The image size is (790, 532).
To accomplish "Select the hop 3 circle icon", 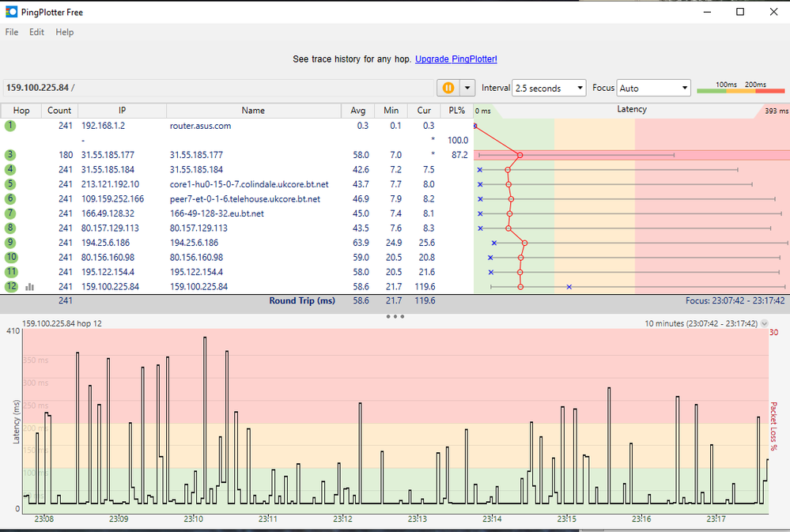I will click(x=10, y=155).
